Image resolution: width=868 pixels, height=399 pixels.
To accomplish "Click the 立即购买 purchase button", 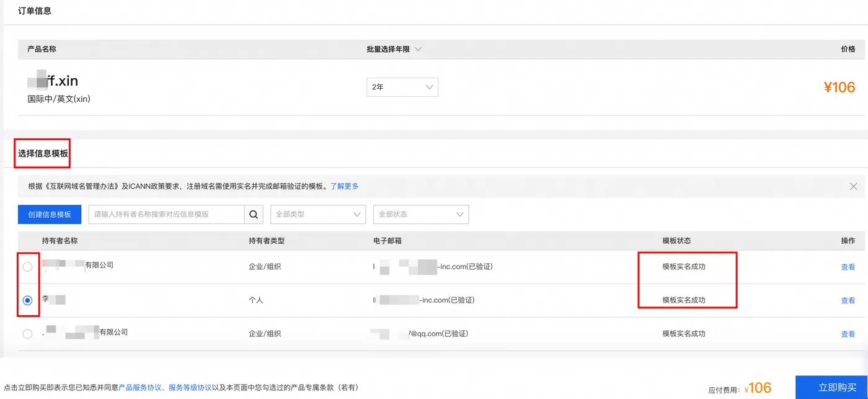I will pyautogui.click(x=833, y=387).
